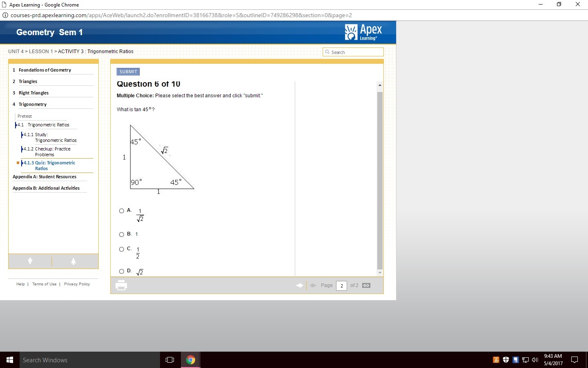Open the network tray icon

point(526,360)
